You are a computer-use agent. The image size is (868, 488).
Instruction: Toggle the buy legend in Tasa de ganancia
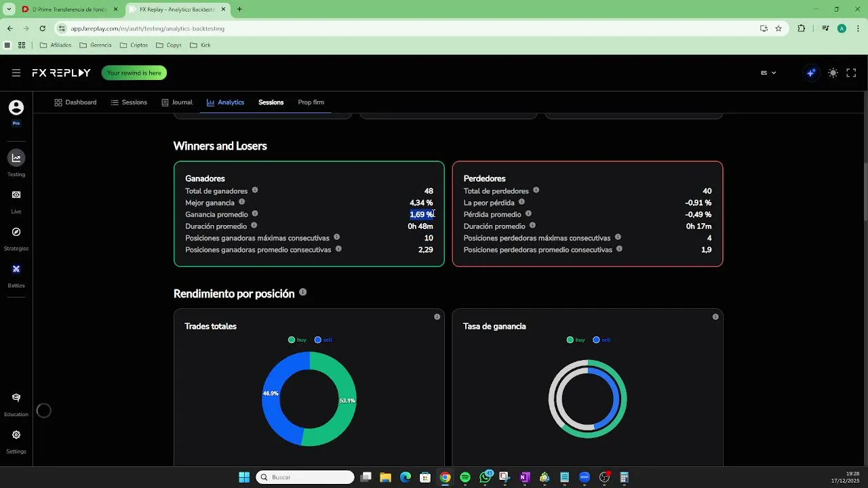coord(576,340)
